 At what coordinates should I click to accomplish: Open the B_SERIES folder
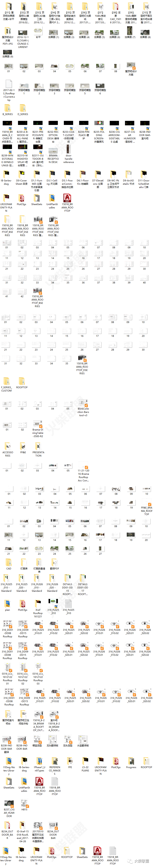click(7, 110)
